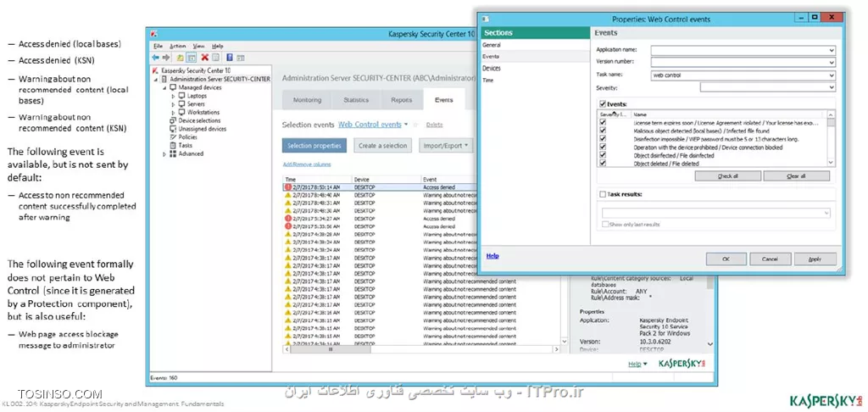Click the Add/Remove columns link
Viewport: 868px width, 412px height.
click(x=307, y=164)
